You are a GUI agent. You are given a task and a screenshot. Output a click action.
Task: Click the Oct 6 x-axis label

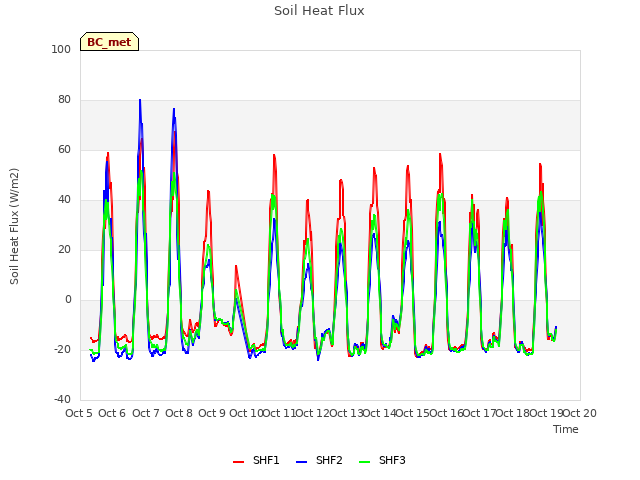(112, 413)
